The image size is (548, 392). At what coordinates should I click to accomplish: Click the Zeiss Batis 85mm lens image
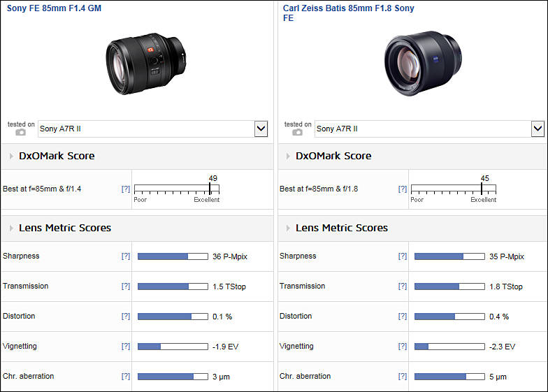(423, 63)
